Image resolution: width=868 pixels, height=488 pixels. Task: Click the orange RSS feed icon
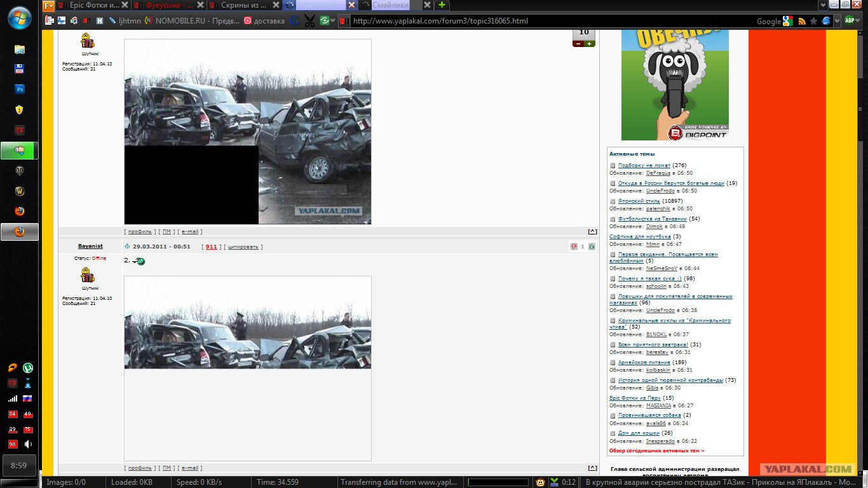click(x=803, y=21)
